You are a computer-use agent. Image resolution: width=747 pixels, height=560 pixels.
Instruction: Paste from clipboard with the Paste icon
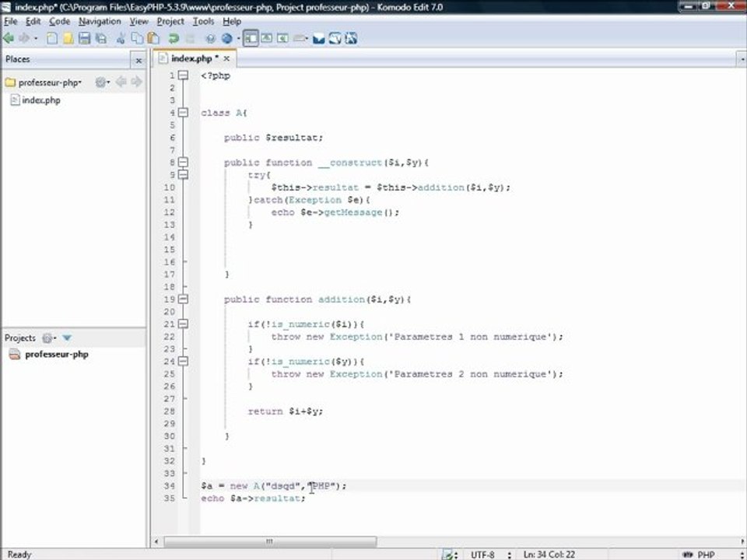pos(153,38)
